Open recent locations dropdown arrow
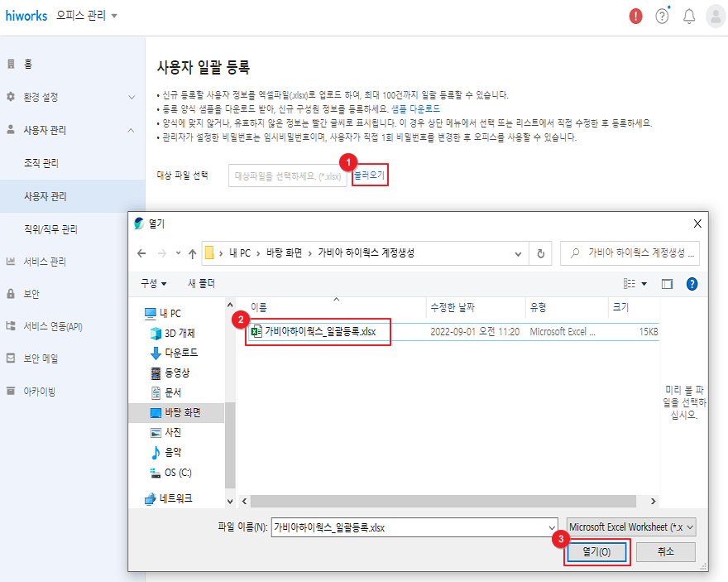This screenshot has width=728, height=582. pos(178,253)
